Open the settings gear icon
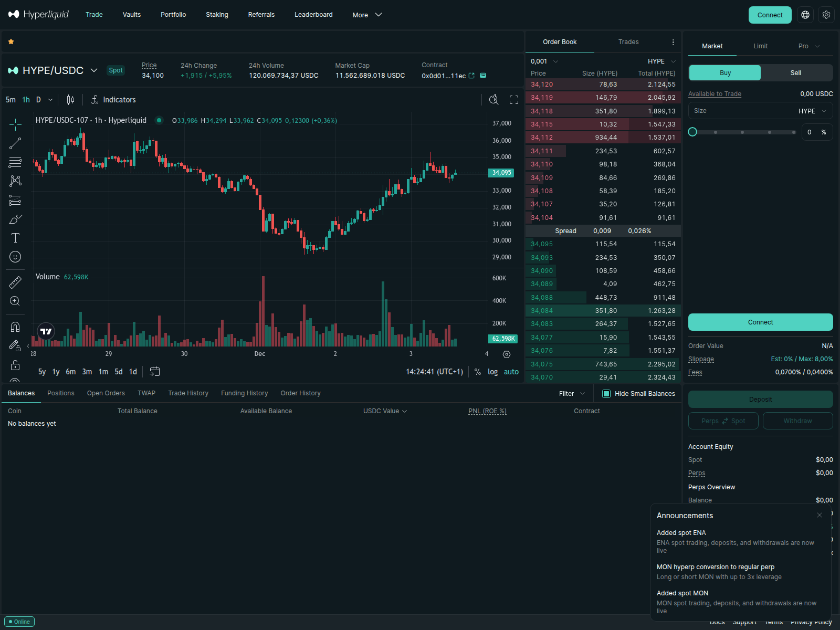Screen dimensions: 840x630 click(x=826, y=15)
